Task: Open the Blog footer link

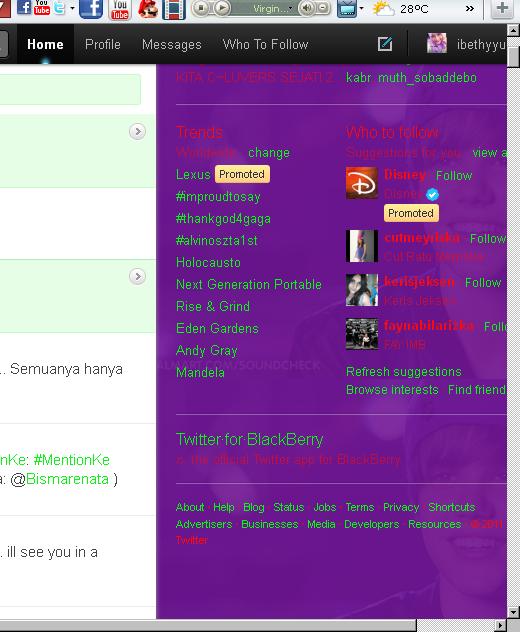Action: (x=254, y=507)
